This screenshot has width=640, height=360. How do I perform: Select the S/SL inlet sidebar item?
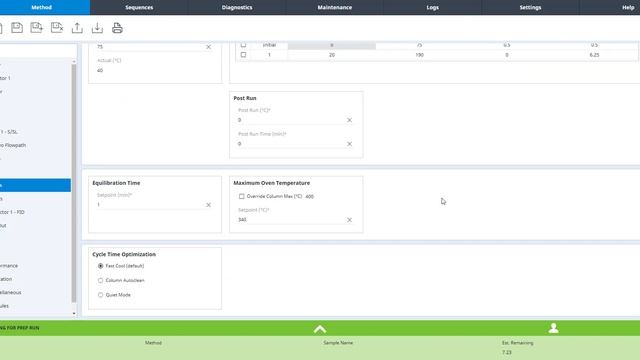[x=9, y=132]
